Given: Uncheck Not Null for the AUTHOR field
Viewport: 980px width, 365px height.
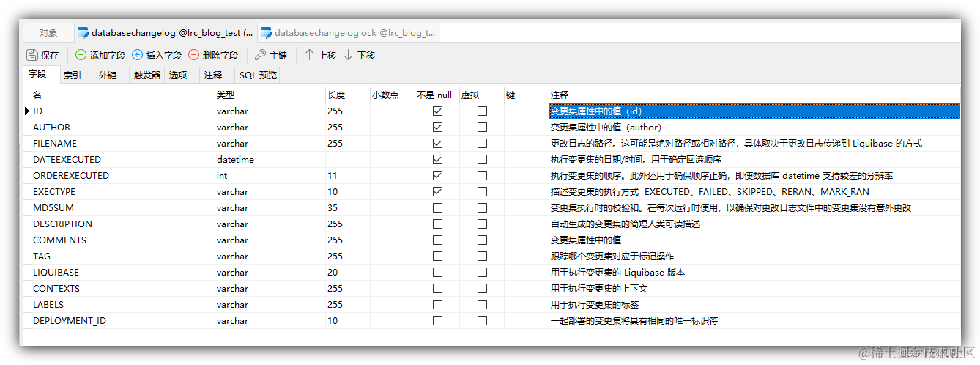Looking at the screenshot, I should click(x=437, y=128).
